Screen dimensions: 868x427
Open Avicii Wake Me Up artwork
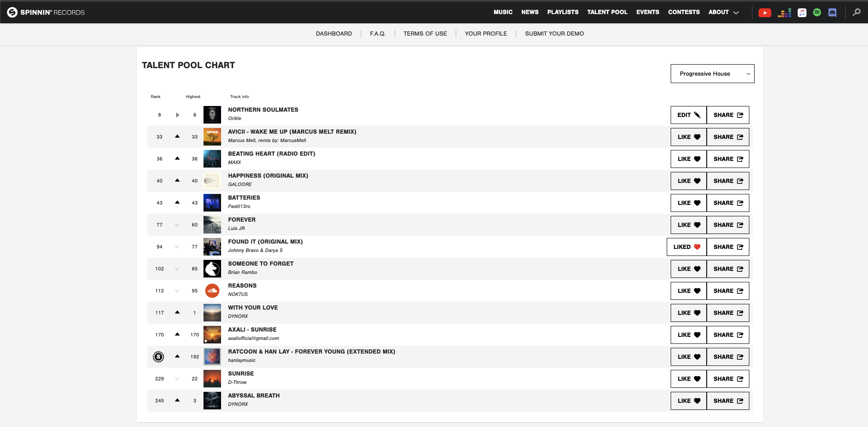coord(212,137)
